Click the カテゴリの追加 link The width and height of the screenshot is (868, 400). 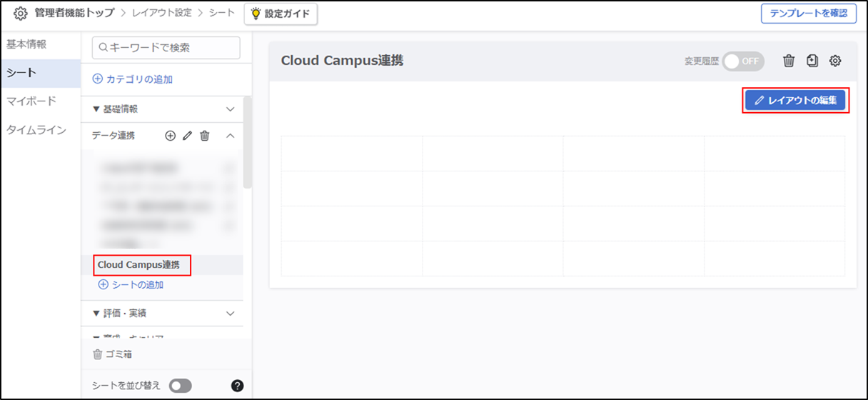tap(133, 79)
